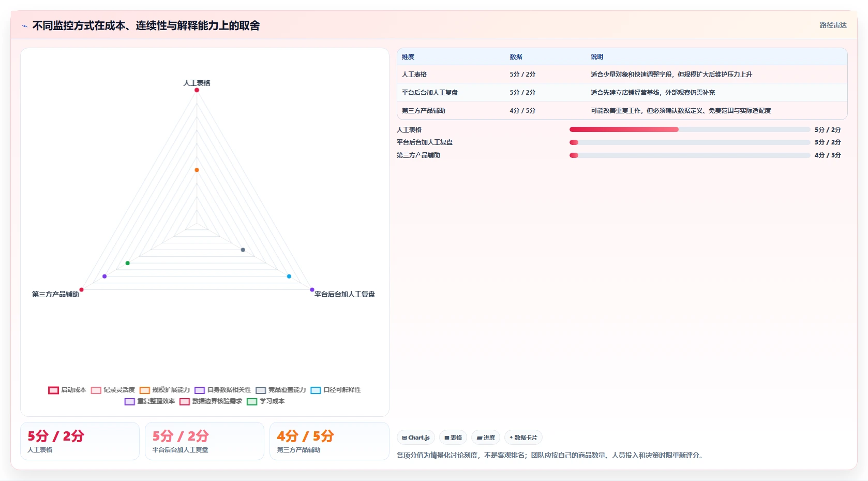Viewport: 868px width, 481px height.
Task: Select the Chart.js chip
Action: click(416, 438)
